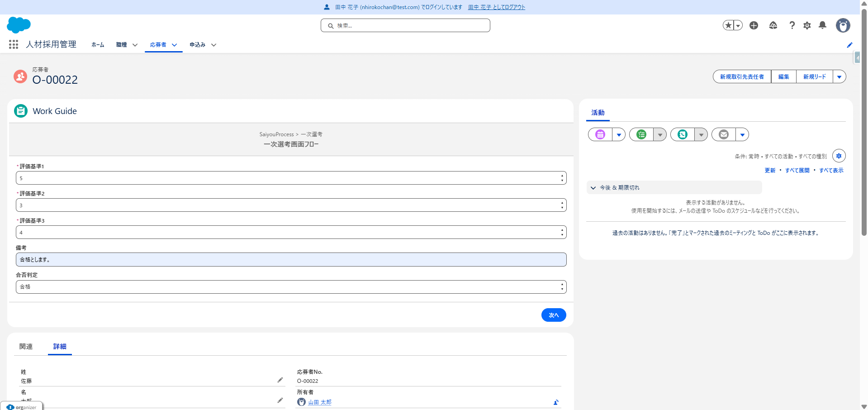Switch to the 関連 tab

[26, 347]
